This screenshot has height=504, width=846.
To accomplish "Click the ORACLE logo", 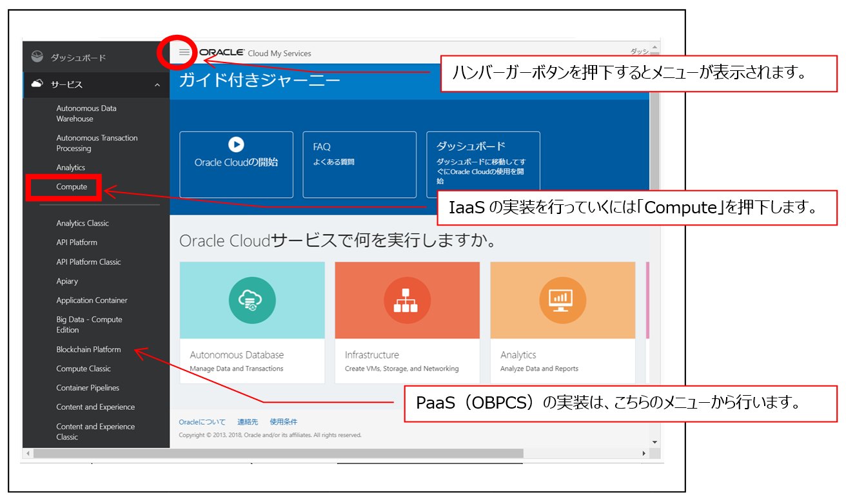I will coord(220,53).
